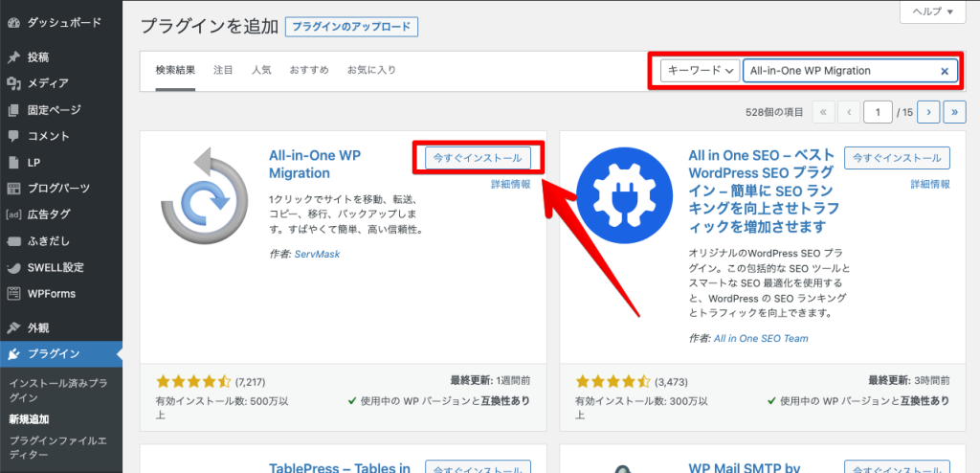The image size is (980, 473).
Task: Click the comment bubble icon beside コメント
Action: coord(13,136)
